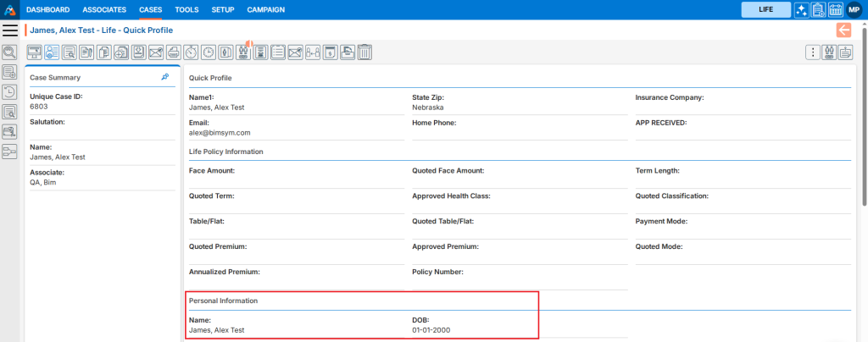Click the workflow diagram icon in left sidebar
This screenshot has width=868, height=342.
(x=10, y=152)
